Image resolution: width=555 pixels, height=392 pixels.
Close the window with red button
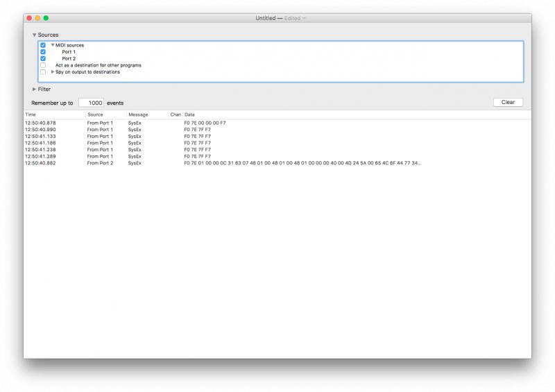tap(29, 18)
